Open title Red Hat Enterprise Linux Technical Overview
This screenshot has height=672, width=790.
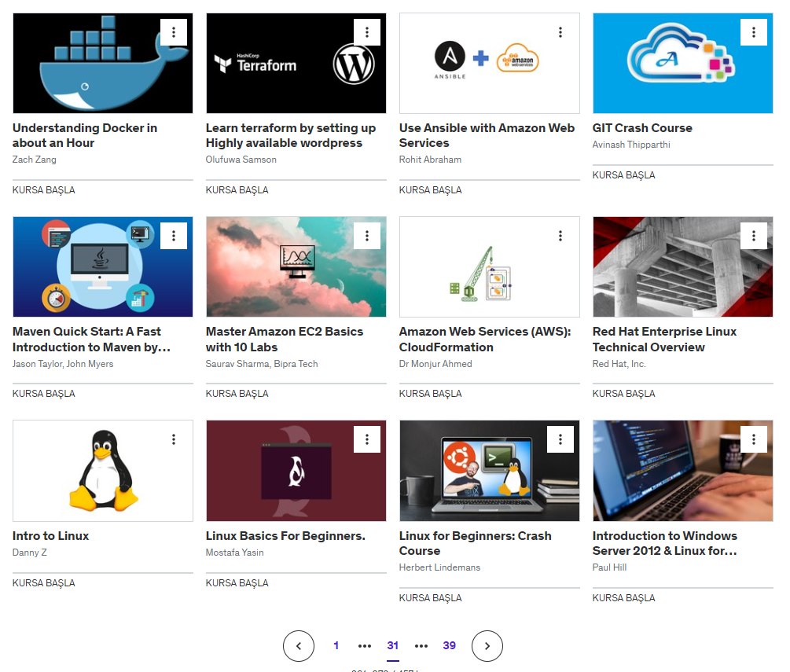664,339
